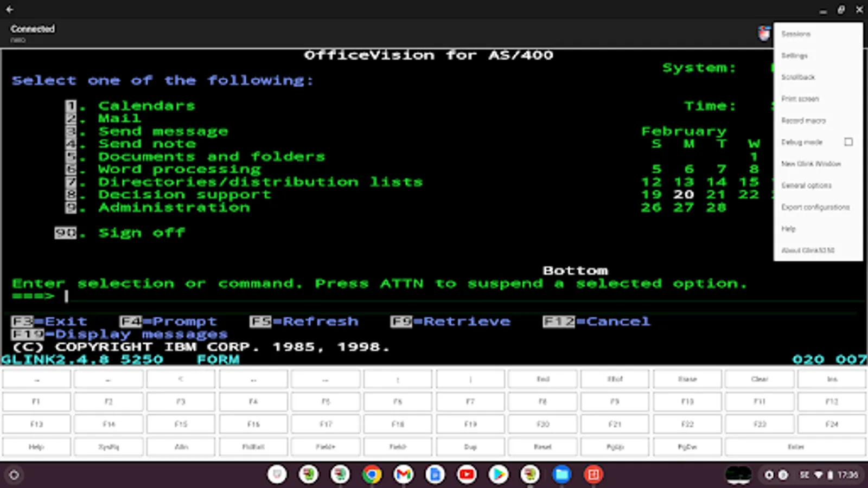
Task: Launch YouTube from the shelf
Action: 466,475
